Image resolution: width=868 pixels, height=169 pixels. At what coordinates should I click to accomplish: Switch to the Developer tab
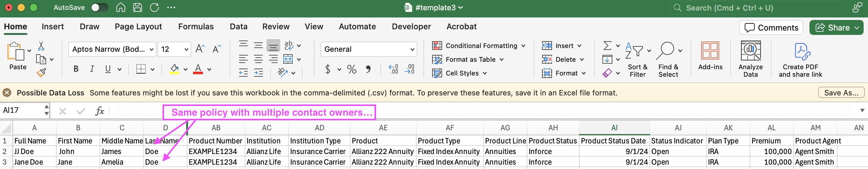coord(411,27)
